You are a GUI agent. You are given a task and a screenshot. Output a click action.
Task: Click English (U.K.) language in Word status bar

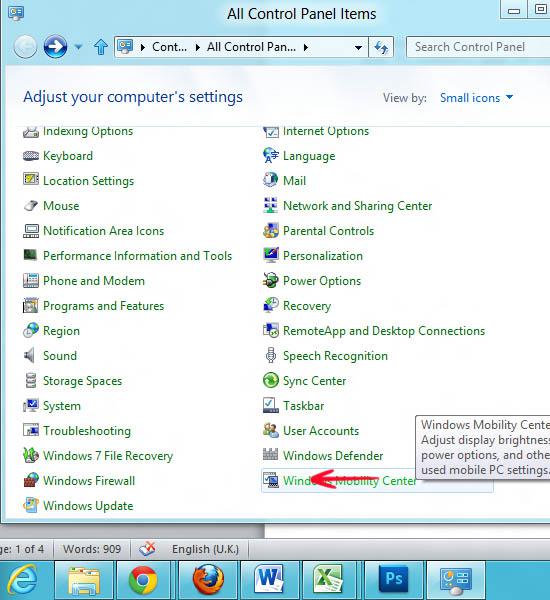point(205,549)
